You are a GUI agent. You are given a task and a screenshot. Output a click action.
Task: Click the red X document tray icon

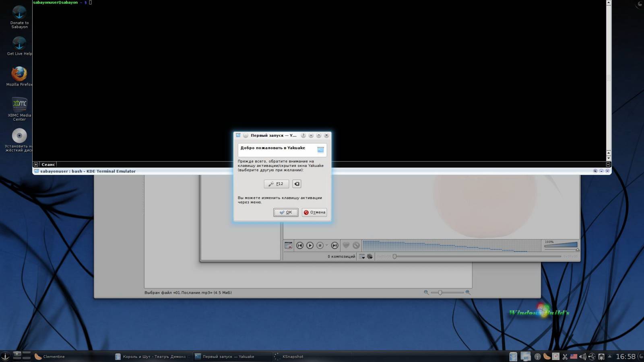coord(556,356)
